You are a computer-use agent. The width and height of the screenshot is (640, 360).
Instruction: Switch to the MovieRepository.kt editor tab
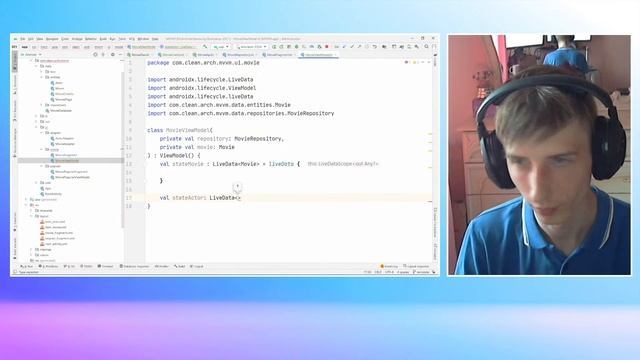click(x=240, y=55)
